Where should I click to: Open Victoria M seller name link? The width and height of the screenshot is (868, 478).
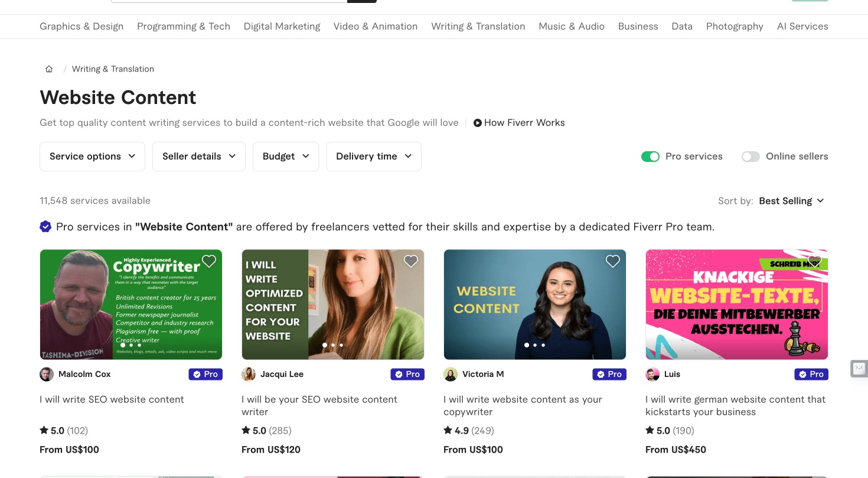click(x=483, y=374)
